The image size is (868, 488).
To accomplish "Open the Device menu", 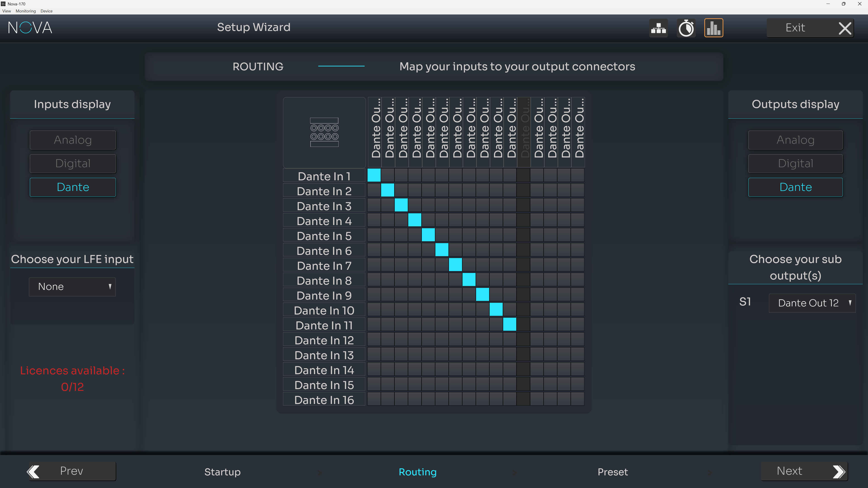I will point(47,11).
